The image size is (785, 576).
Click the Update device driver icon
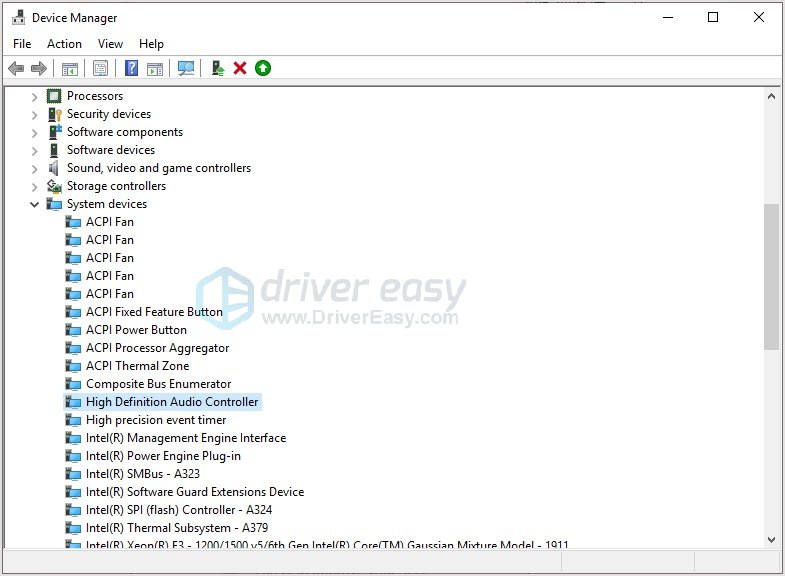pyautogui.click(x=217, y=68)
